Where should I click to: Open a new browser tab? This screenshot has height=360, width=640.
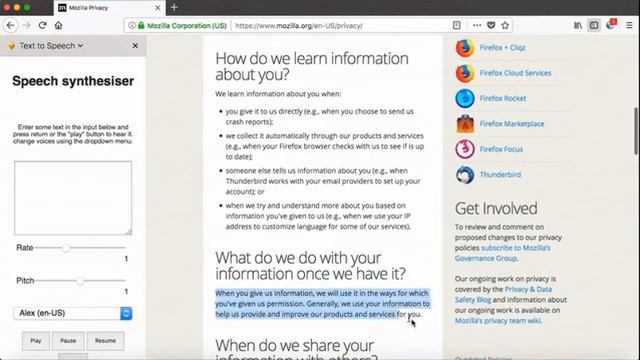click(174, 7)
